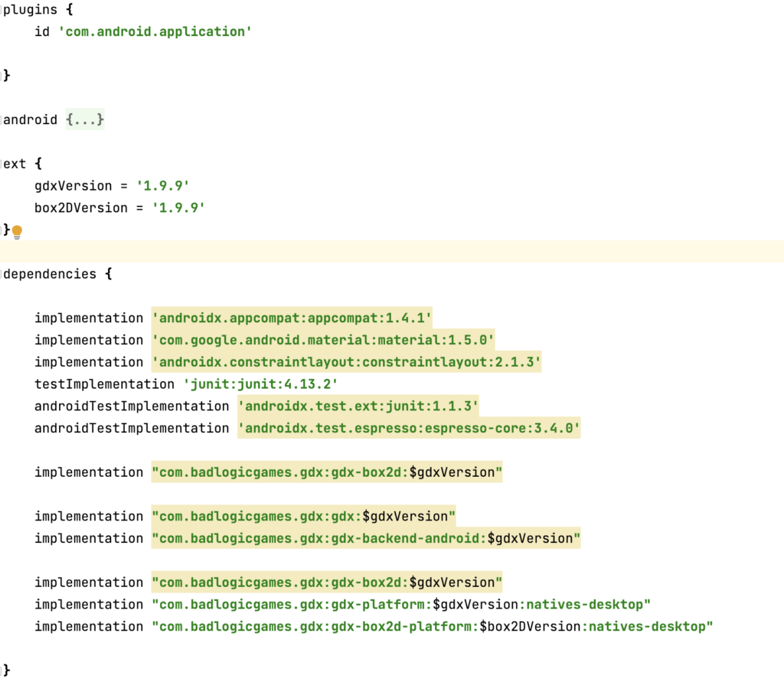Click the gdx-box2d-platform natives-desktop dependency string
The height and width of the screenshot is (682, 784).
tap(432, 626)
